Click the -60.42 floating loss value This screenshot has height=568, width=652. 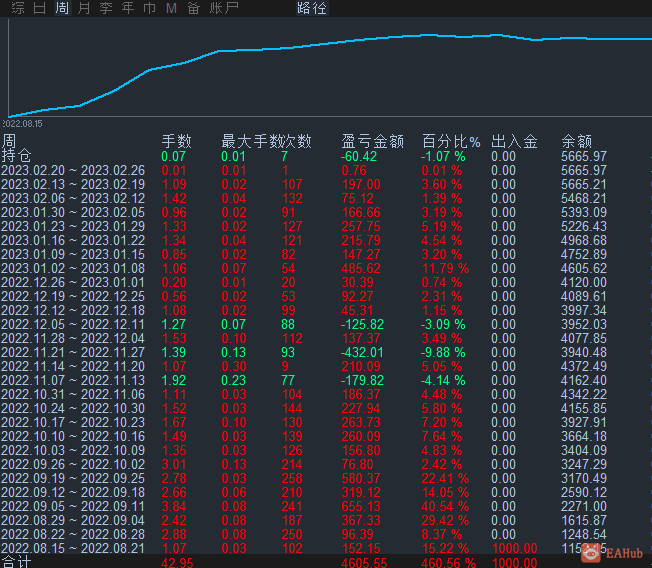359,156
